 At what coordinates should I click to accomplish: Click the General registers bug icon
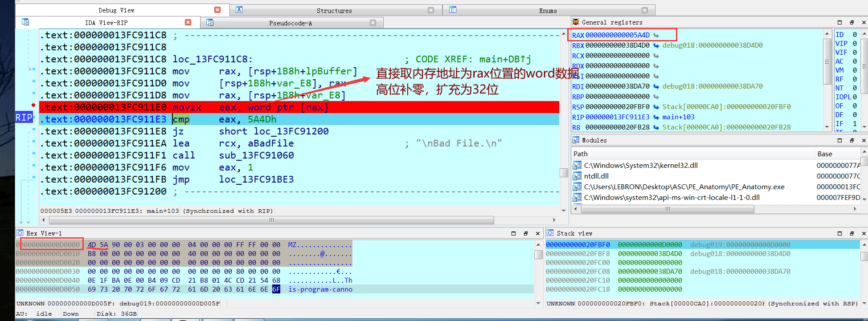tap(576, 22)
